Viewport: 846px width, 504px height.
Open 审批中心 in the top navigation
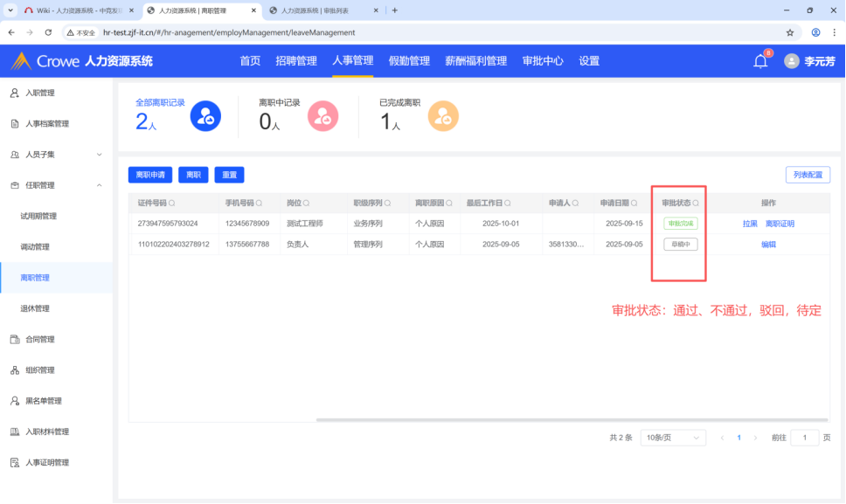tap(543, 61)
